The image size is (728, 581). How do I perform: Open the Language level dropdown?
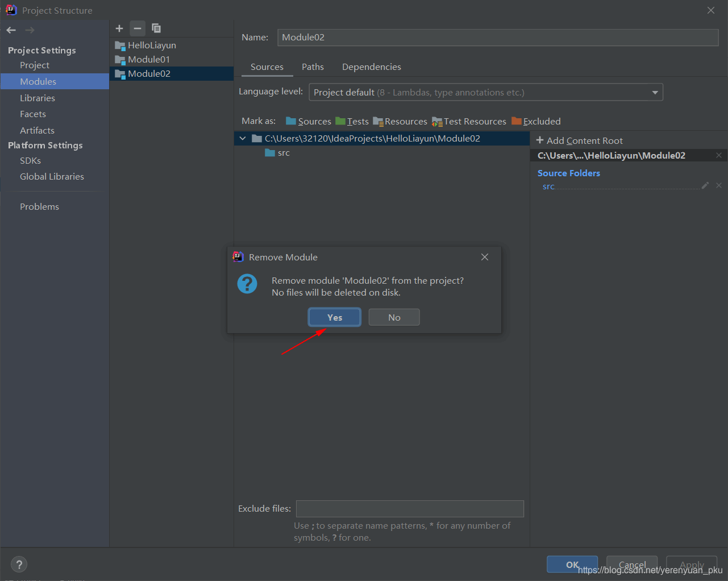pos(486,92)
